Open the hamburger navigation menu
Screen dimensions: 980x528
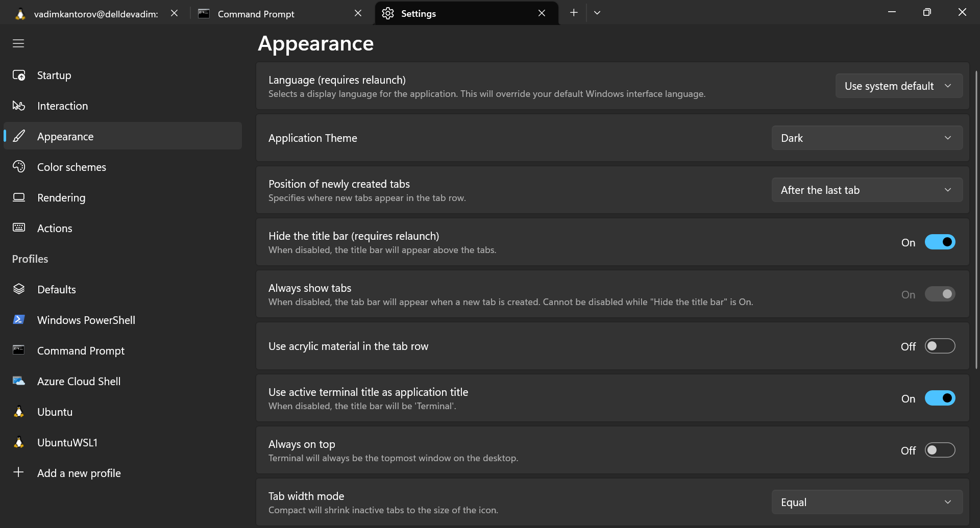18,44
